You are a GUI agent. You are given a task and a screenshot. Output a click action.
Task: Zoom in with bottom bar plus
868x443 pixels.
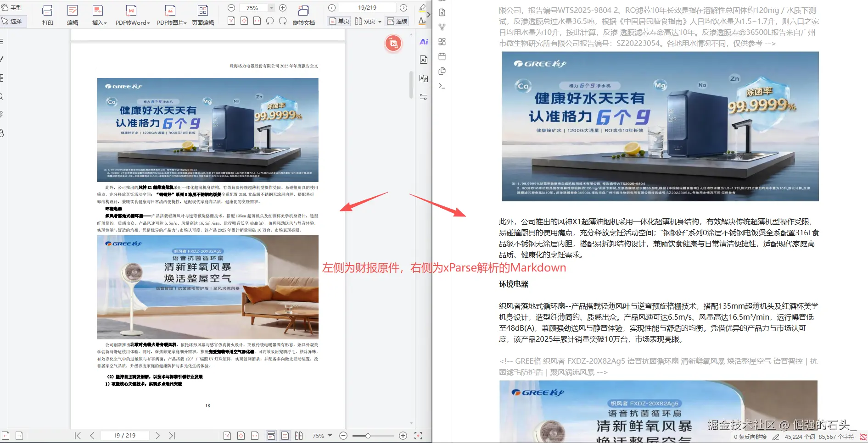[x=403, y=436]
